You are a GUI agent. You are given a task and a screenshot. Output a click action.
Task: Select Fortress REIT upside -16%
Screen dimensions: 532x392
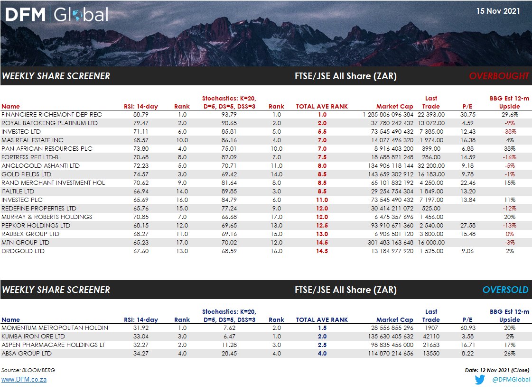[x=510, y=157]
